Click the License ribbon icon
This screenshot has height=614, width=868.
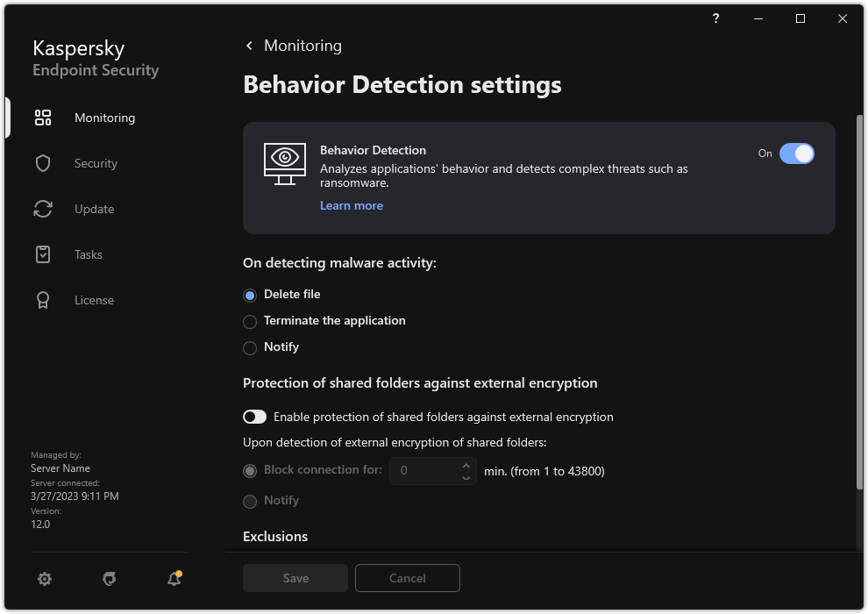click(x=43, y=300)
